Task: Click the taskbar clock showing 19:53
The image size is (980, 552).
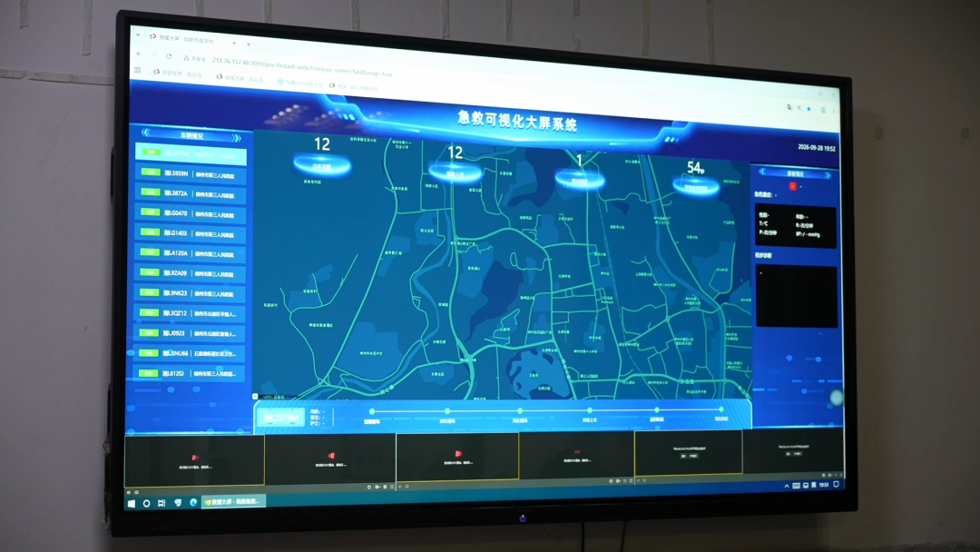Action: pos(824,485)
